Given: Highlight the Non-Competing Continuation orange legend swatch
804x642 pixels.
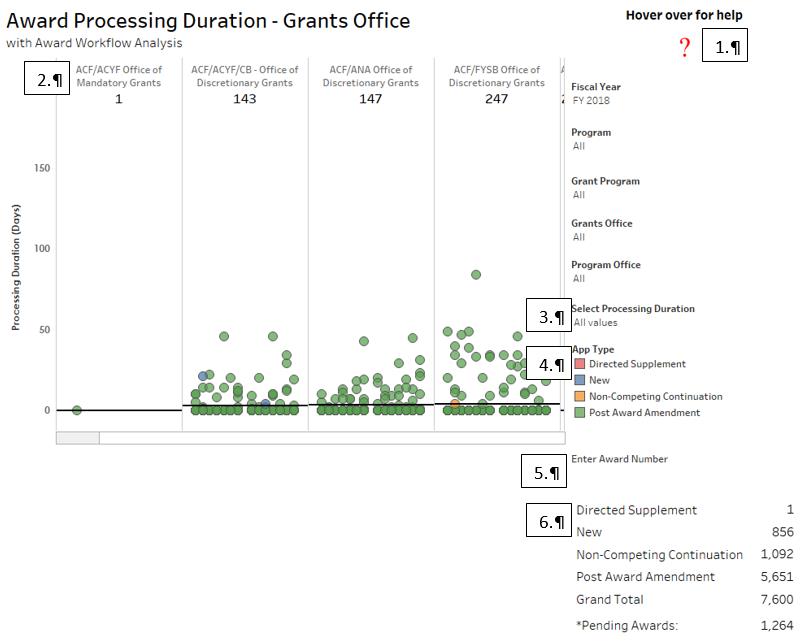Looking at the screenshot, I should tap(578, 396).
